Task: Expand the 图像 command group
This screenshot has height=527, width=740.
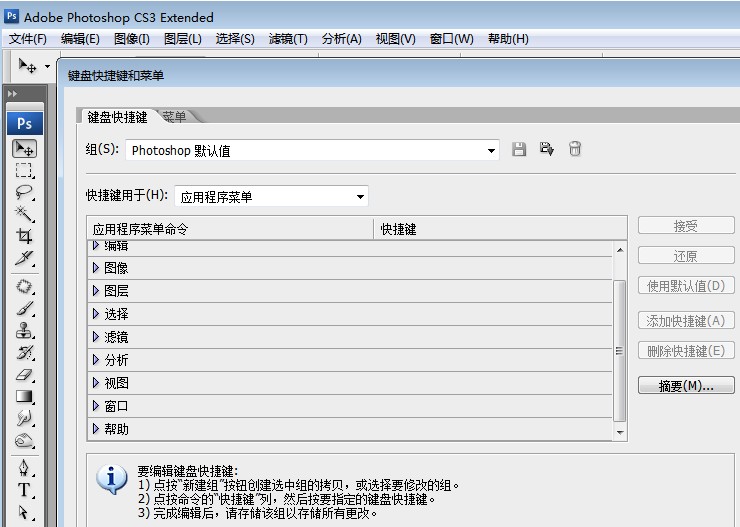Action: (x=96, y=268)
